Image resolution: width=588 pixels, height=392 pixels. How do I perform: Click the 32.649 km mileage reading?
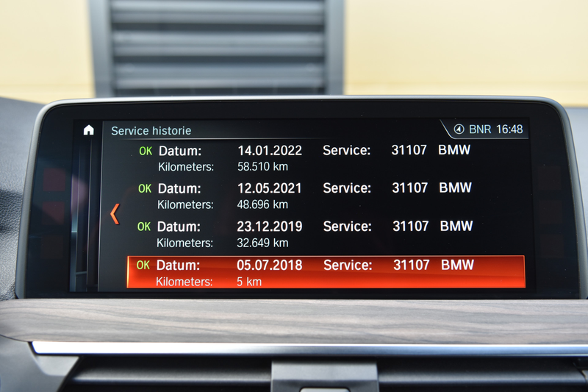[262, 243]
